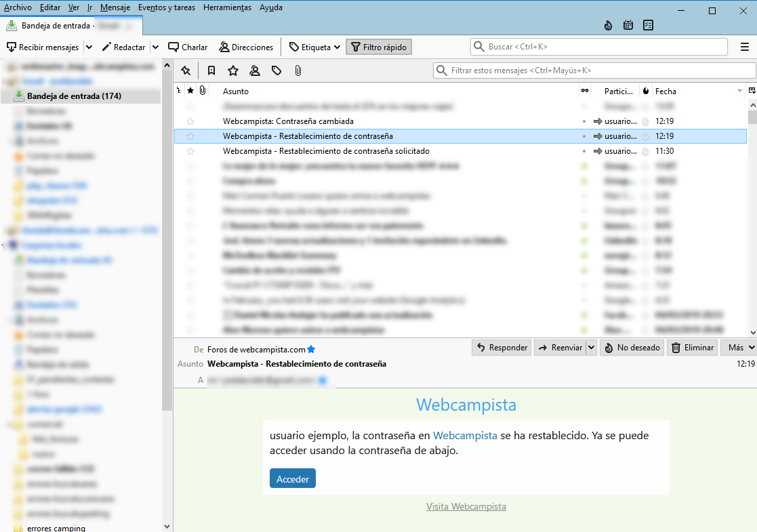Open the calendar tab icon
Screen dimensions: 757x532
(x=628, y=25)
